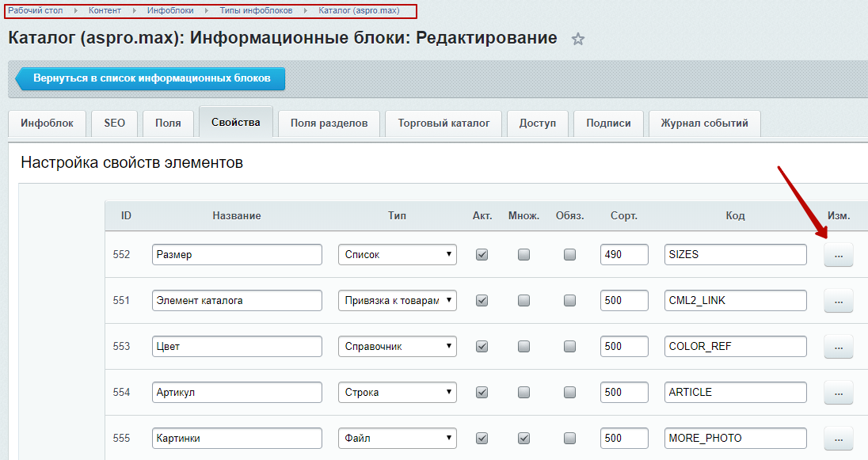Enable required checkbox for Размер row

coord(569,255)
